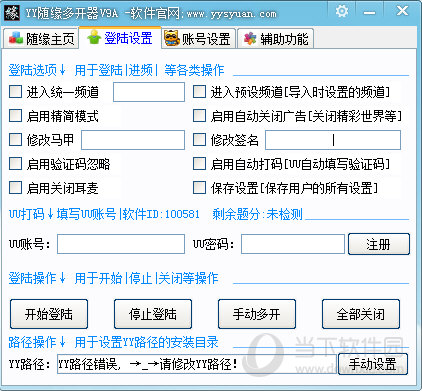Click the app logo icon in title bar

click(x=12, y=12)
